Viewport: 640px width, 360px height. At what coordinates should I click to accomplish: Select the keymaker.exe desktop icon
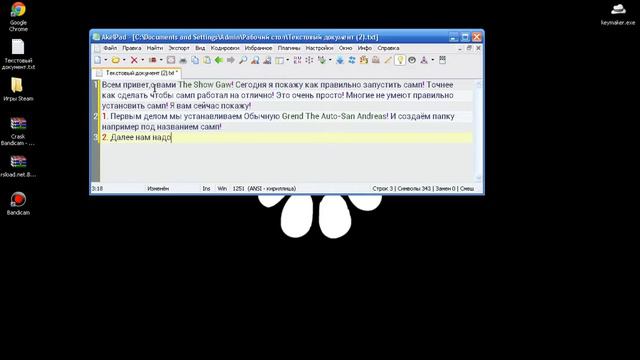click(618, 14)
